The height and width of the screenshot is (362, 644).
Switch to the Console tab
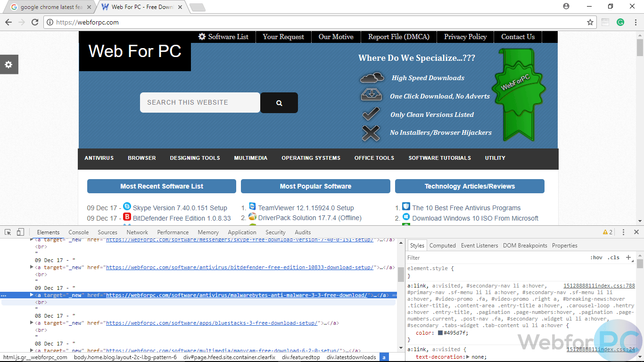click(x=78, y=232)
